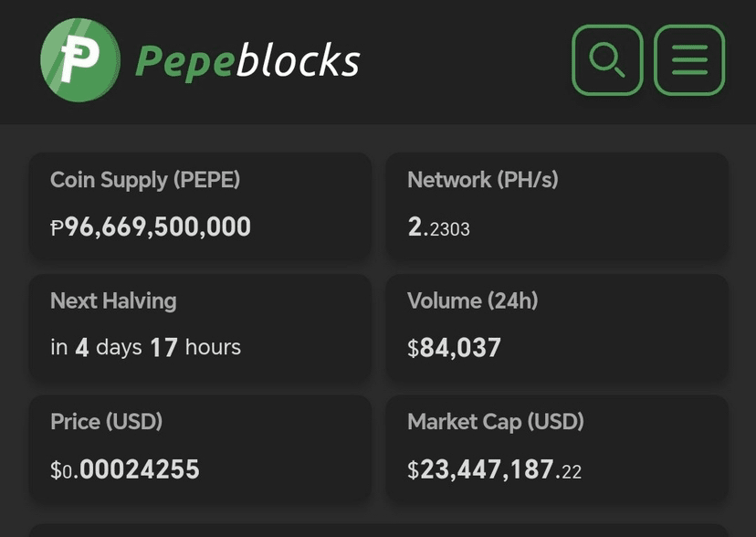The image size is (756, 537).
Task: Click the dollar sign before 84,037
Action: pos(413,348)
